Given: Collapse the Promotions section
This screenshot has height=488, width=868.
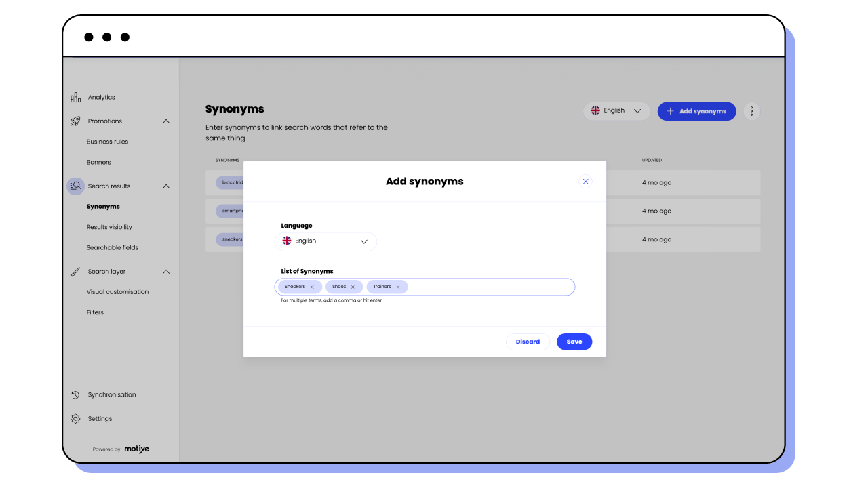Looking at the screenshot, I should click(166, 121).
